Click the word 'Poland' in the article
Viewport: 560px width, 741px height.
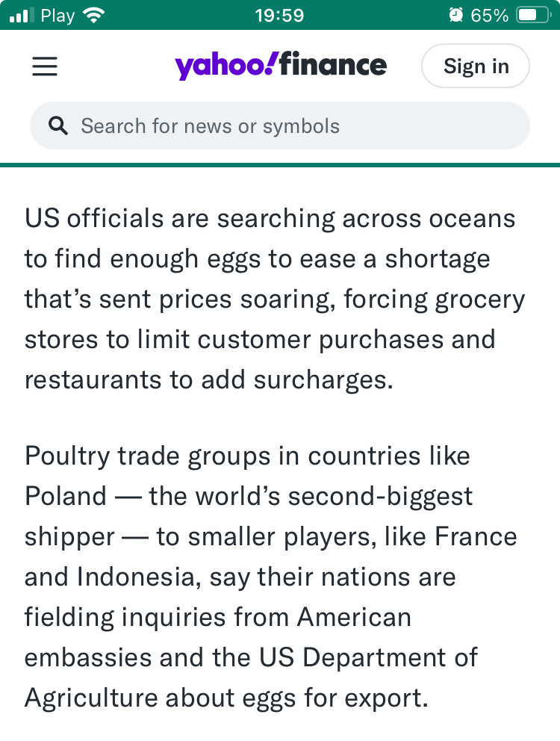click(66, 497)
